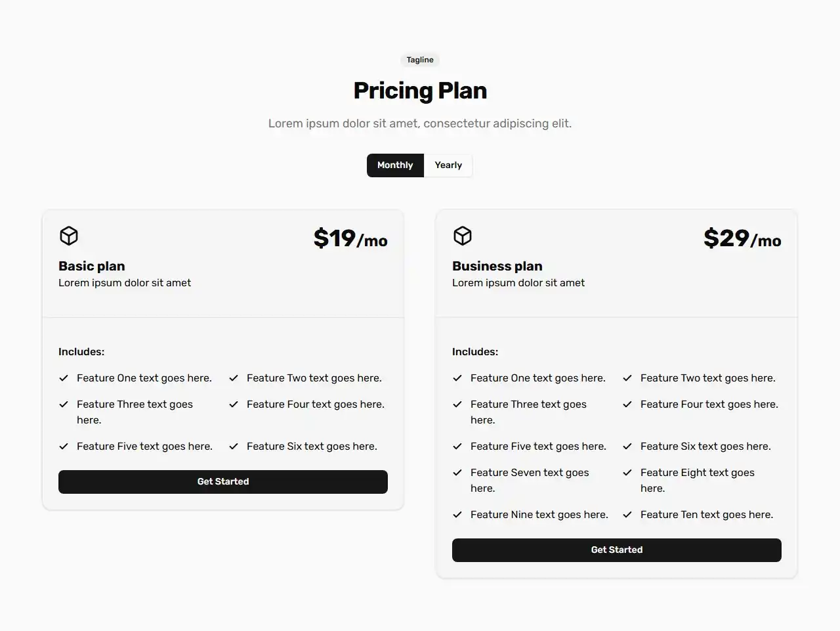
Task: Click Get Started on the Basic plan
Action: tap(223, 481)
